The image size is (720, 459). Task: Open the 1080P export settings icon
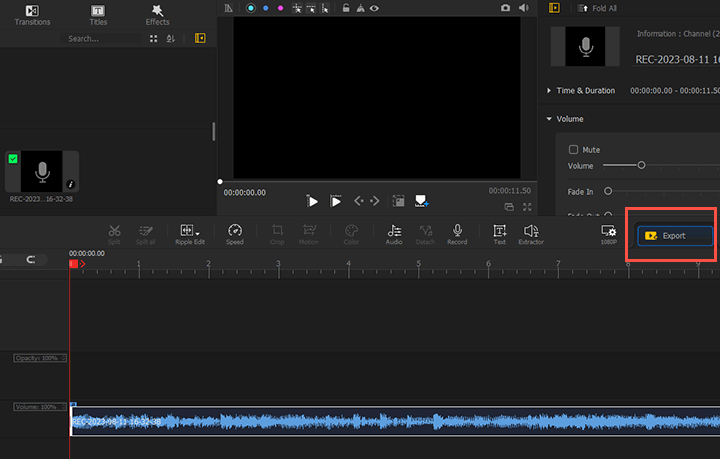coord(608,231)
